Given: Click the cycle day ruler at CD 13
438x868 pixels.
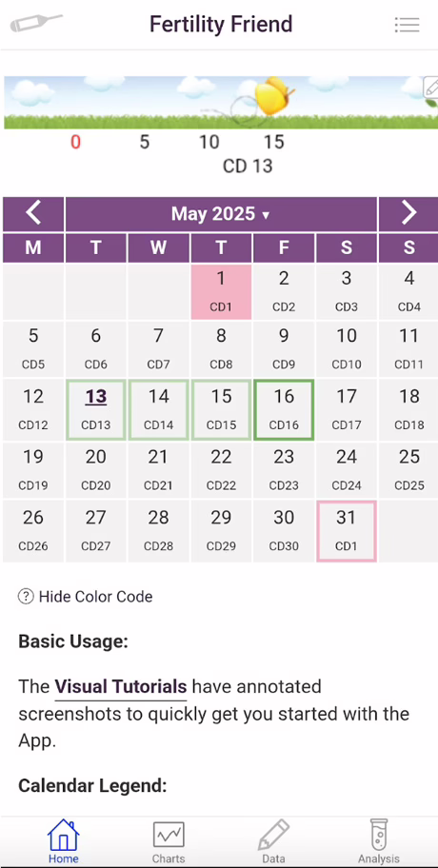Looking at the screenshot, I should 248,166.
